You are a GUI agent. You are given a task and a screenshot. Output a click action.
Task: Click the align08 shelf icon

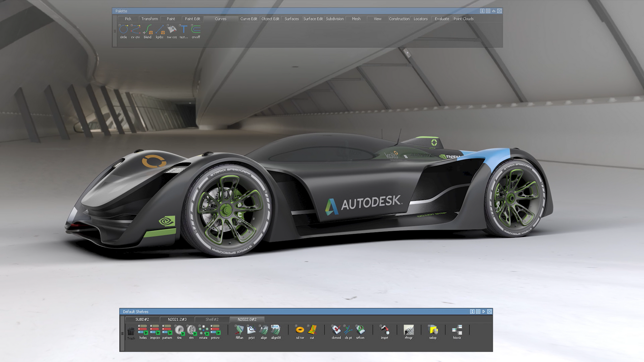point(275,330)
